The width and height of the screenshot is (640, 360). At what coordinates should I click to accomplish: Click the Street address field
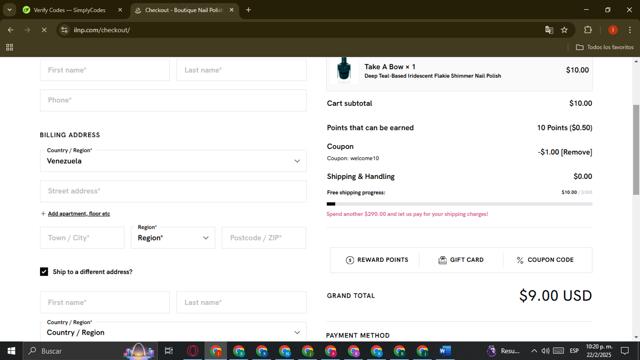(173, 191)
